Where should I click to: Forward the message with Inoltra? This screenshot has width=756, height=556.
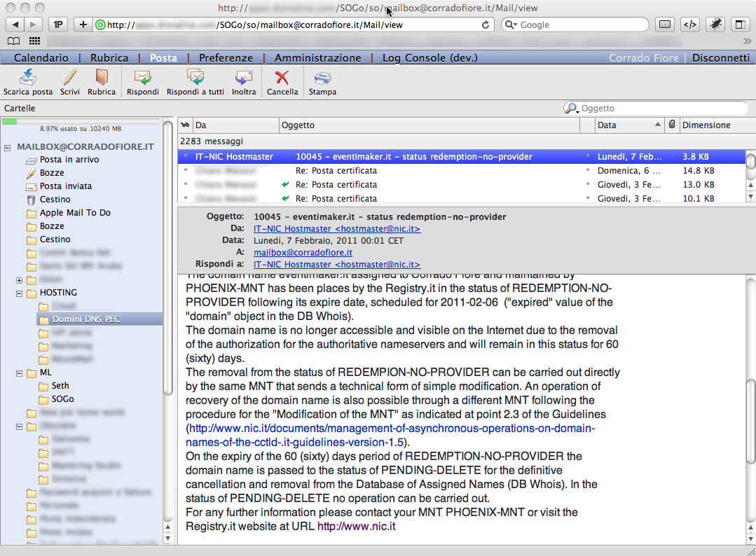tap(244, 77)
